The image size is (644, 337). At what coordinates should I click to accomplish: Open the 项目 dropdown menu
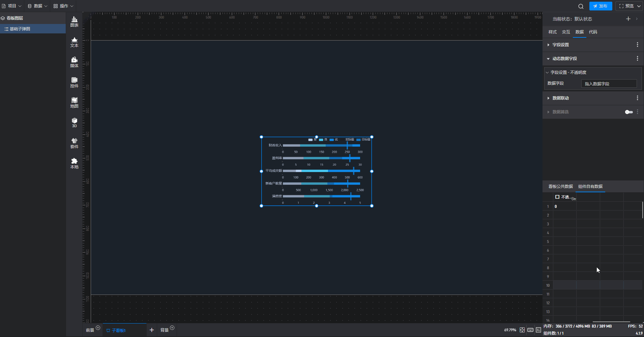point(12,6)
